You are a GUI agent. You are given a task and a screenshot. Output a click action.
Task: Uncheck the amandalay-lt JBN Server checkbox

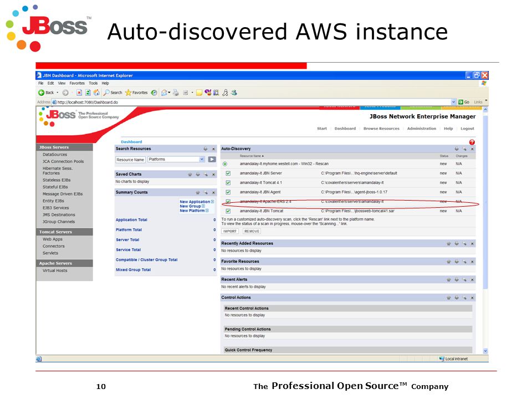coord(228,173)
